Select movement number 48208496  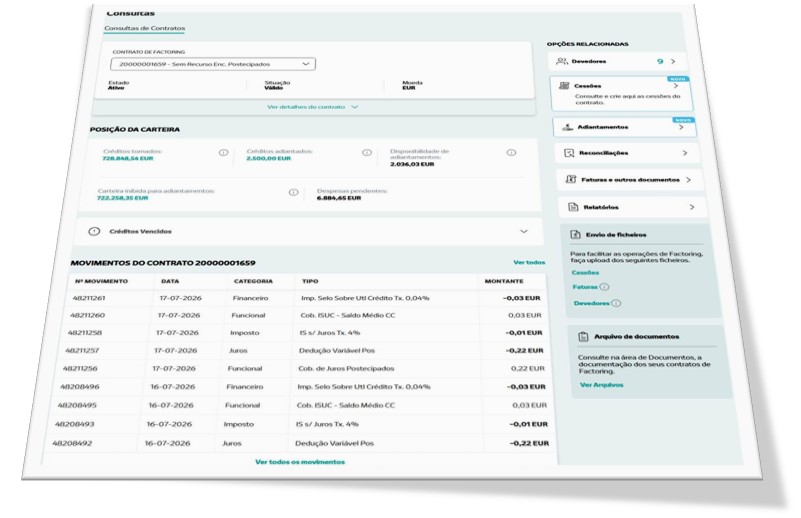tap(80, 387)
